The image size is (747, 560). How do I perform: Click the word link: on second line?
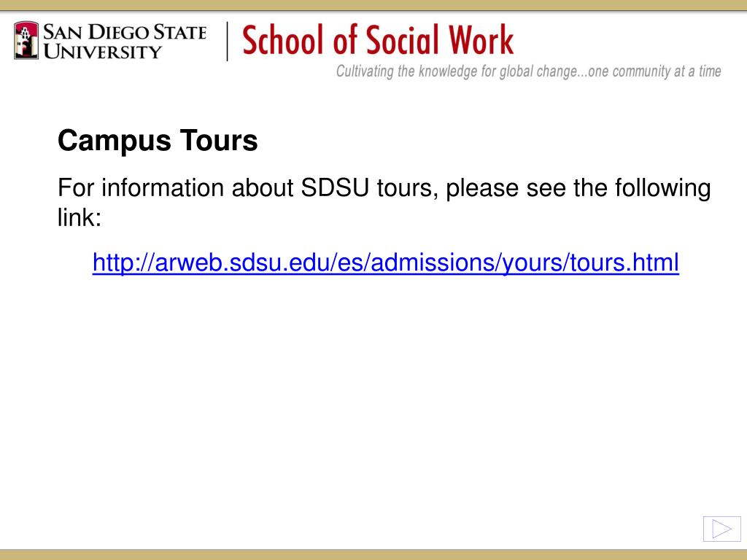(80, 217)
